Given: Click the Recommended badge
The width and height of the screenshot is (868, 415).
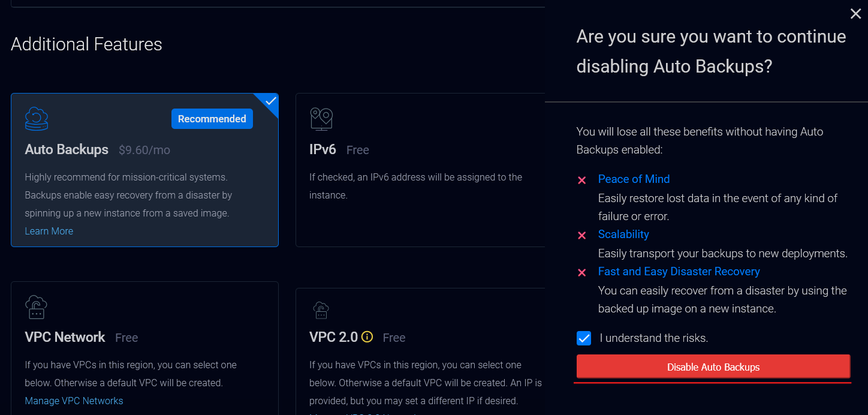Looking at the screenshot, I should [212, 119].
